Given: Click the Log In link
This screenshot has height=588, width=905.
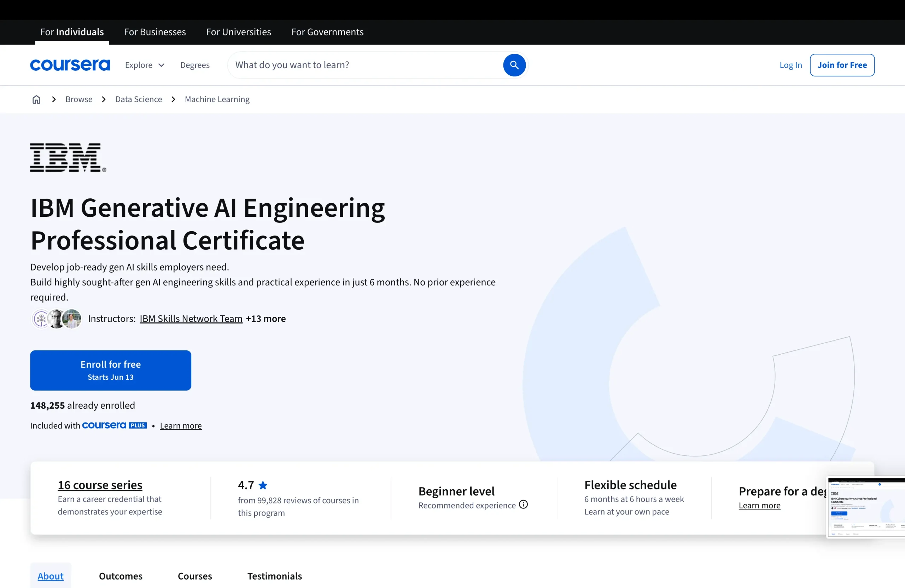Looking at the screenshot, I should 790,65.
